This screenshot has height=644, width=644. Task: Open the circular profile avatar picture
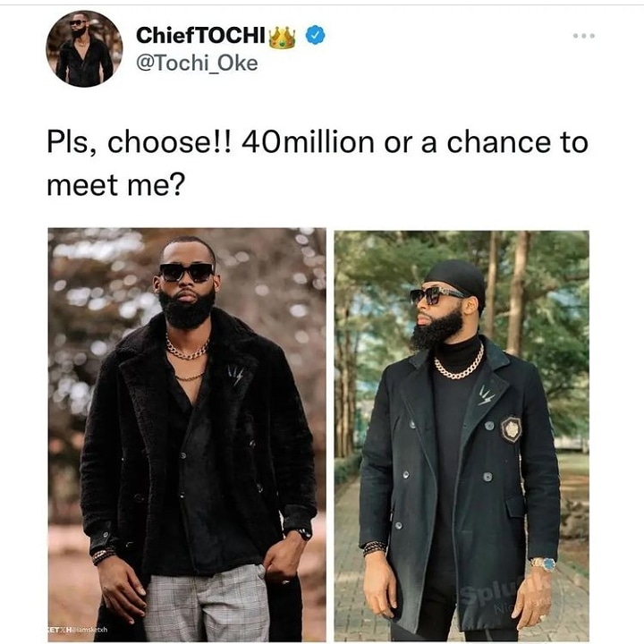84,49
